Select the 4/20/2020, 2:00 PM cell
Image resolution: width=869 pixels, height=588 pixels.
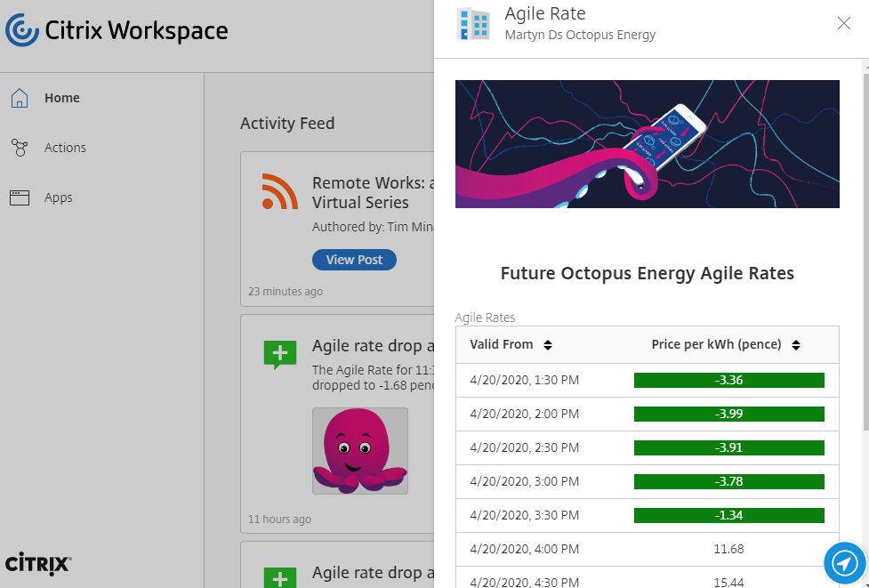[x=524, y=414]
